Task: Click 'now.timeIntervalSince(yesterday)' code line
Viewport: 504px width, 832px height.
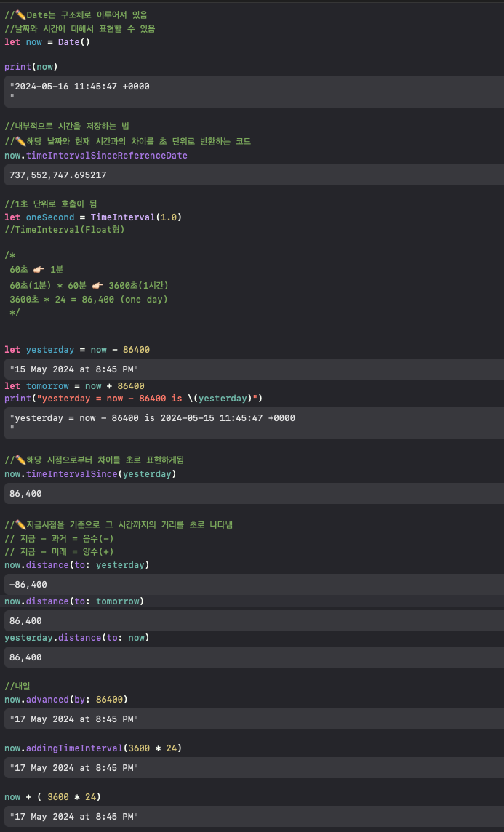Action: point(90,474)
